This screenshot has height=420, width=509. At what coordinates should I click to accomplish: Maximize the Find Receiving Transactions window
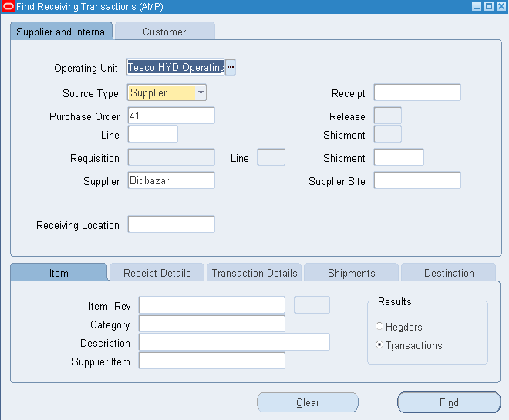pyautogui.click(x=488, y=6)
